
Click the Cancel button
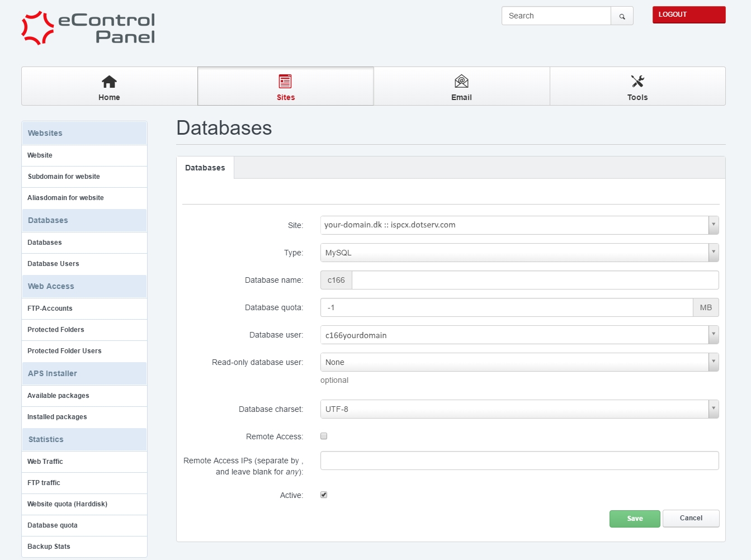(x=691, y=518)
